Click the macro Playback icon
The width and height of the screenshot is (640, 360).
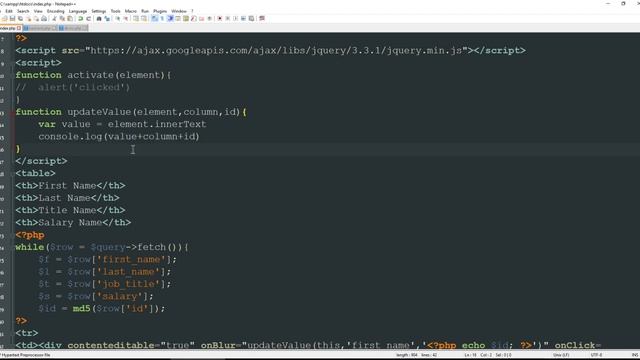[236, 18]
